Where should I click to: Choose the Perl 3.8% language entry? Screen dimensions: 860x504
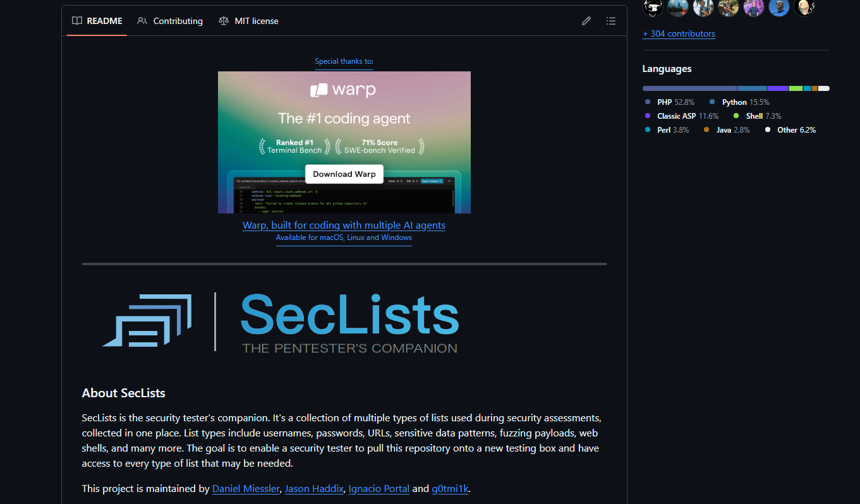[x=667, y=129]
